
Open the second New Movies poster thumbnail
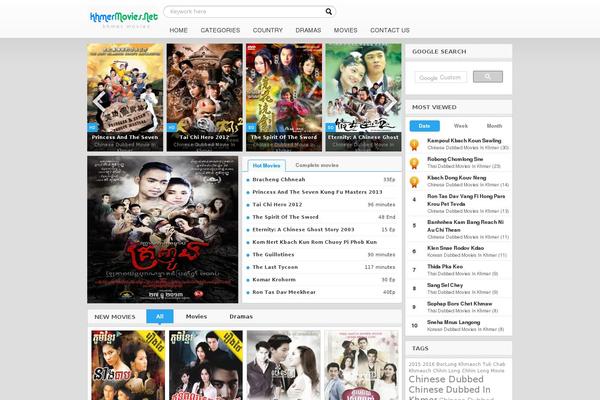point(206,365)
